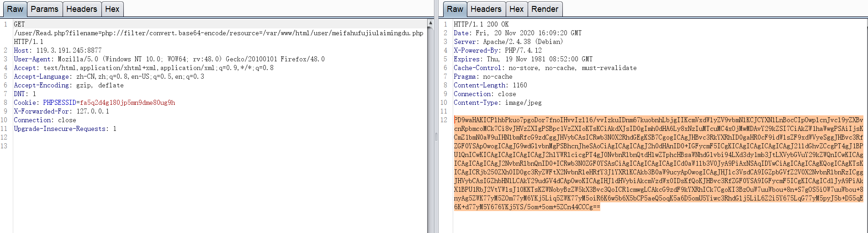Click the response Connection: close line
This screenshot has width=868, height=233.
[x=485, y=94]
